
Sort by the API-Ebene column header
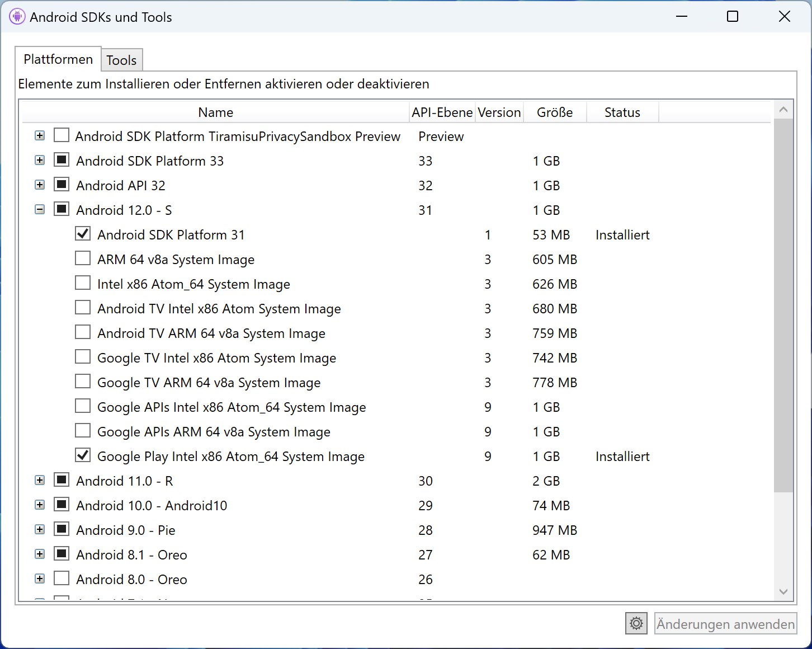(442, 112)
